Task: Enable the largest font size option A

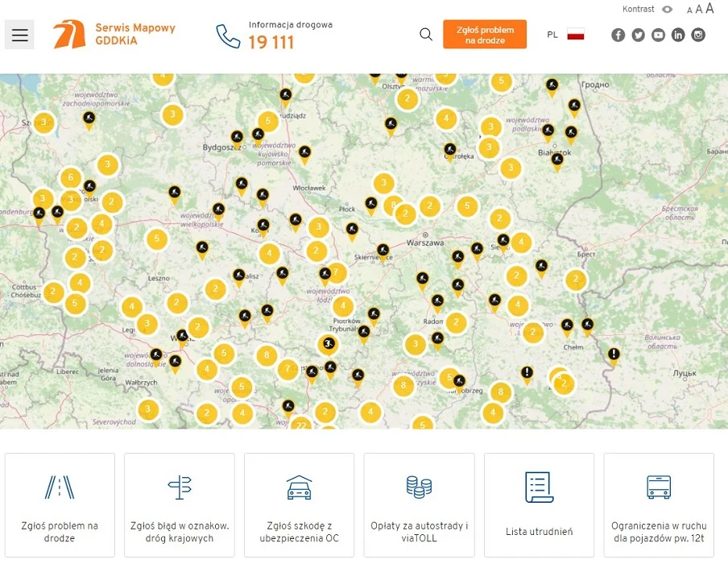Action: [x=710, y=8]
